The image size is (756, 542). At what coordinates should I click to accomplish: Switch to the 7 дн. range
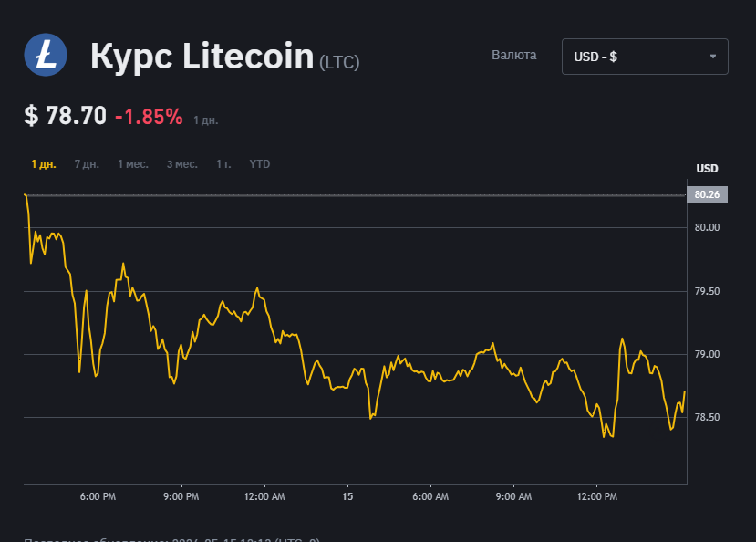[87, 164]
